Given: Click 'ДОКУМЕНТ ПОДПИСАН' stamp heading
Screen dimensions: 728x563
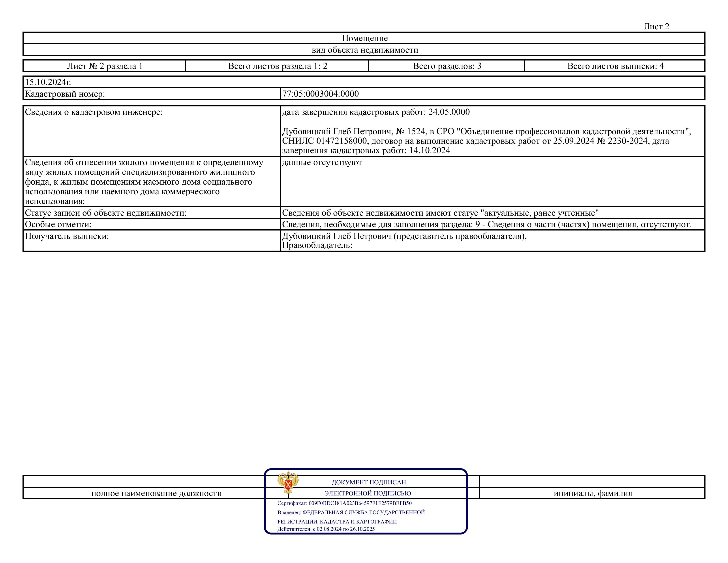Looking at the screenshot, I should coord(369,482).
